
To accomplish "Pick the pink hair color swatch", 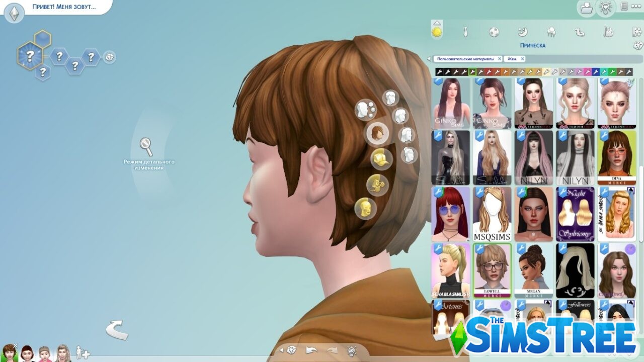I will 587,72.
